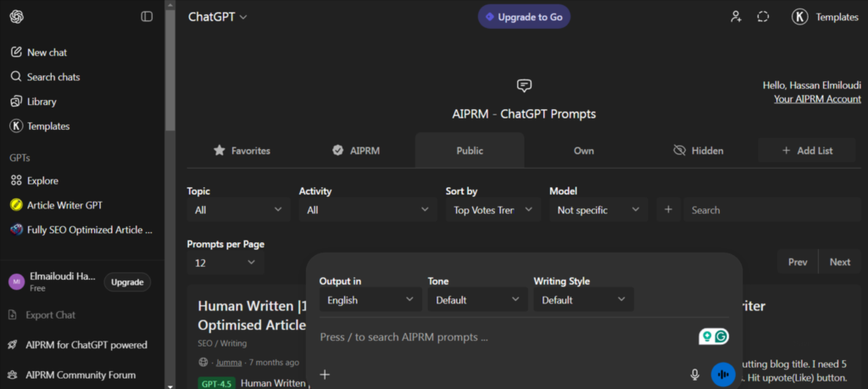Select the Hidden prompts tab

pos(698,151)
